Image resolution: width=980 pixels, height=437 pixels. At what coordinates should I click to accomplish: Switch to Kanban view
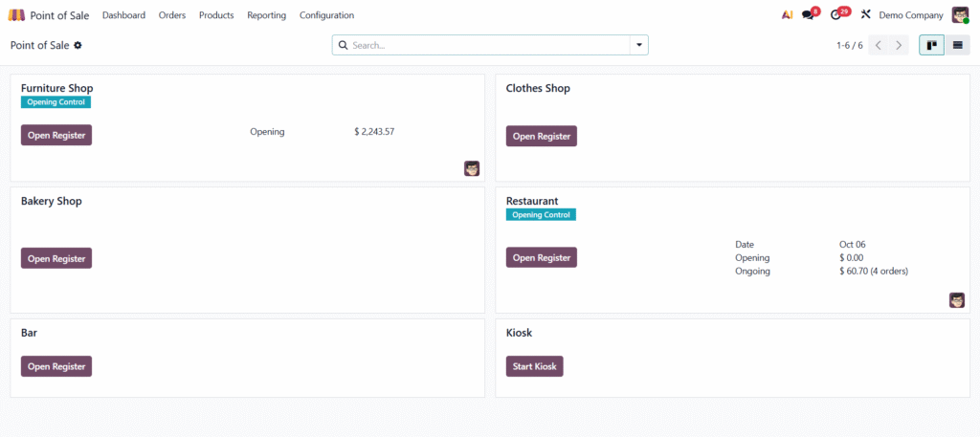pos(931,45)
